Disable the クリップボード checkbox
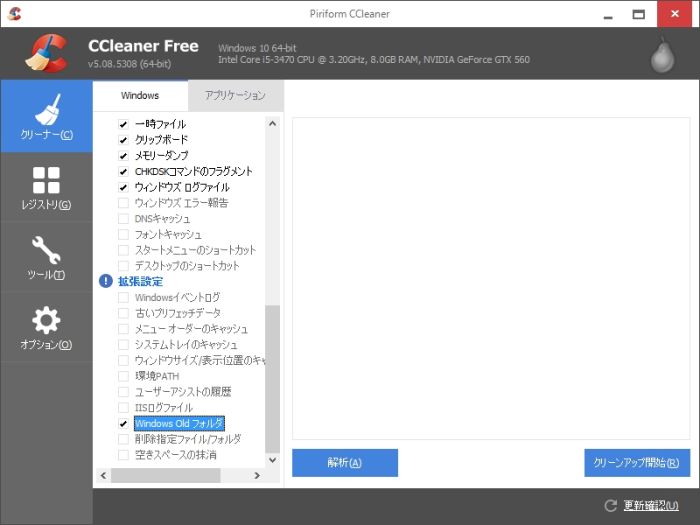 (123, 140)
